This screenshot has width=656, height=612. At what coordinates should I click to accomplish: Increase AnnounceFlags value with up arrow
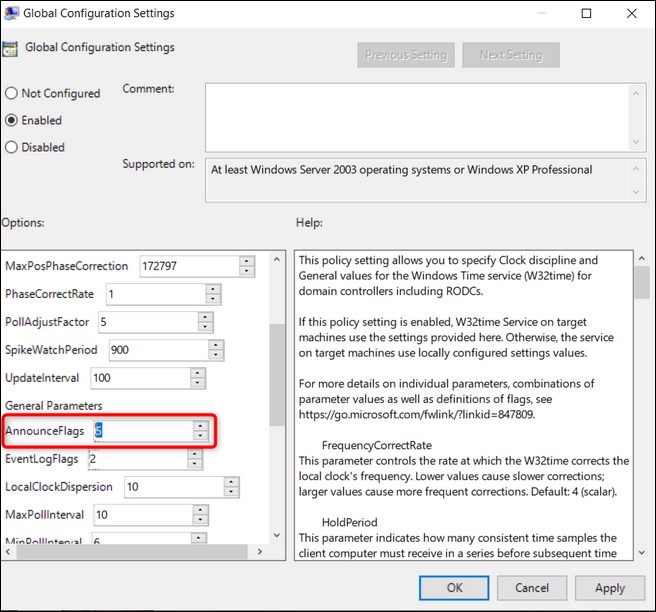click(200, 426)
